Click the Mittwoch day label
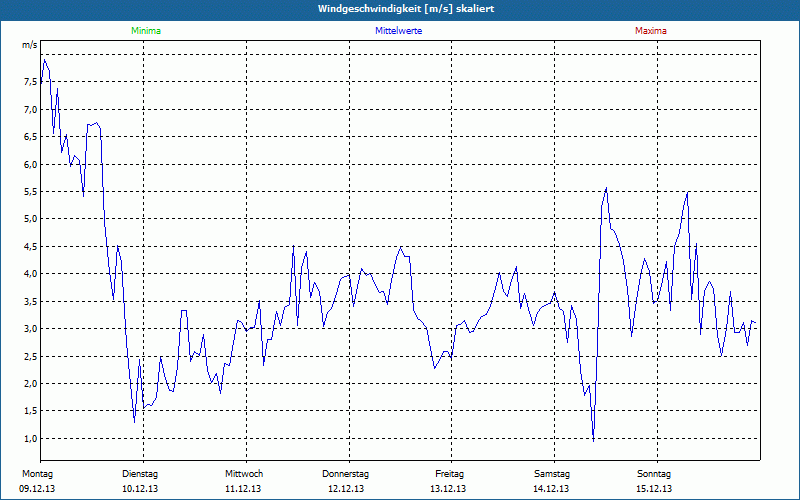Screen dimensions: 800x500 [244, 474]
